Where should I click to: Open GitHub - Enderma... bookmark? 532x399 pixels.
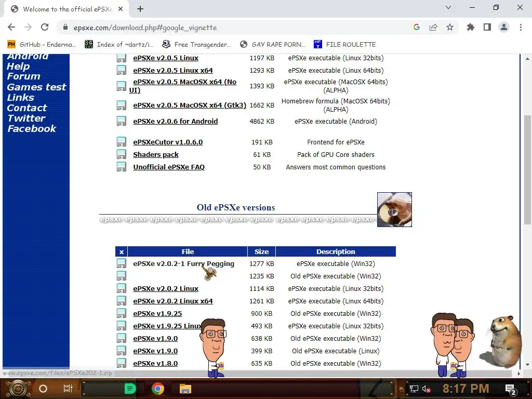tap(42, 45)
